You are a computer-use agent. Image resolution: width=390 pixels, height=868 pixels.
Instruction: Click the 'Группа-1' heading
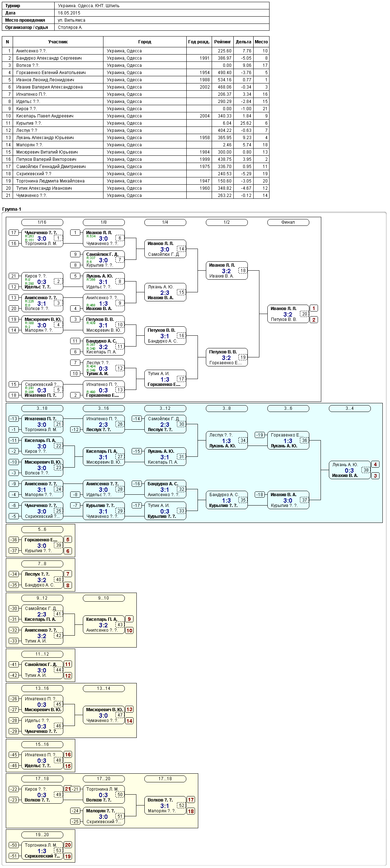pyautogui.click(x=12, y=209)
